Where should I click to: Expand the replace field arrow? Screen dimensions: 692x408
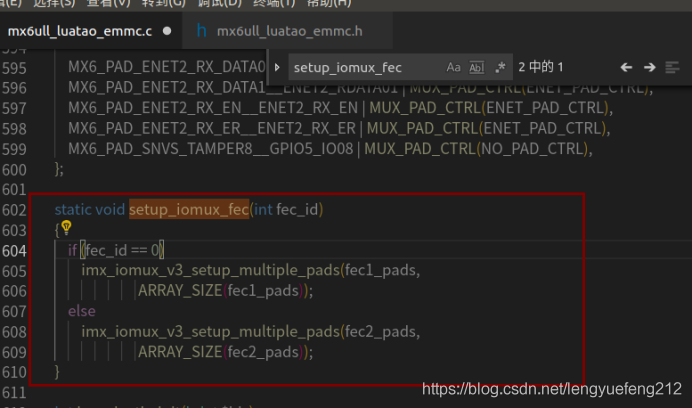(277, 67)
